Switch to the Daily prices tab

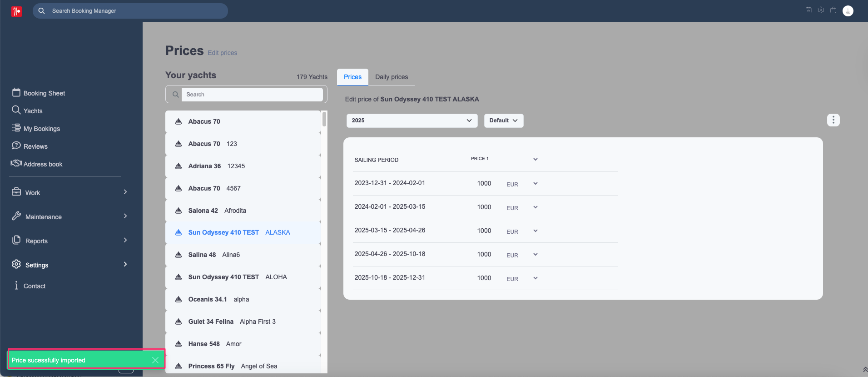(392, 77)
